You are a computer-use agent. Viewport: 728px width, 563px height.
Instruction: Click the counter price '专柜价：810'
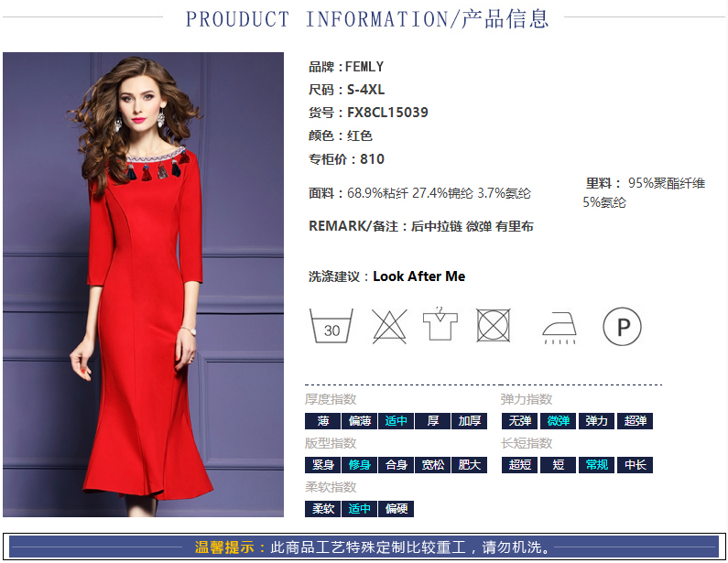[347, 159]
